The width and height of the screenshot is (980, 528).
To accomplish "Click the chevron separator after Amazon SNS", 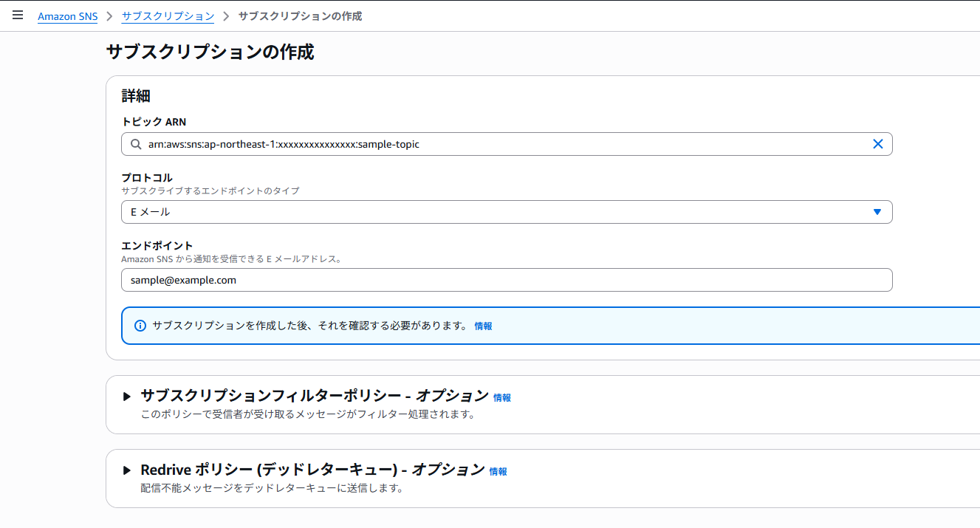I will [x=109, y=16].
